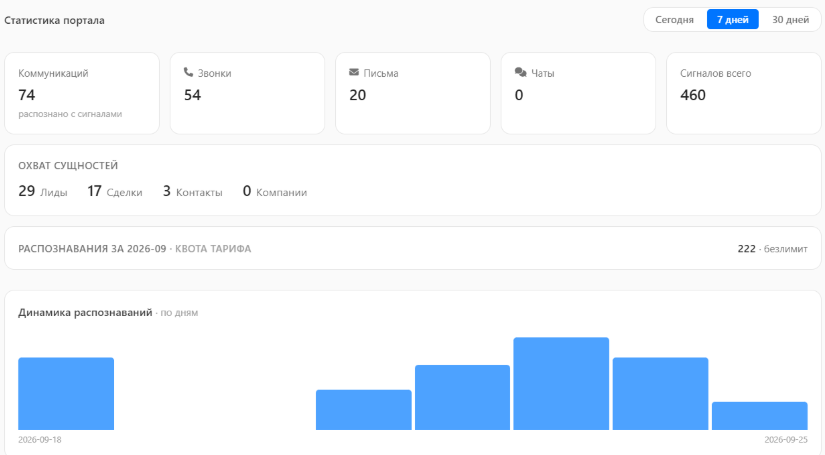This screenshot has height=455, width=825.
Task: Click the chart bar above 2026-09-25
Action: tap(760, 416)
